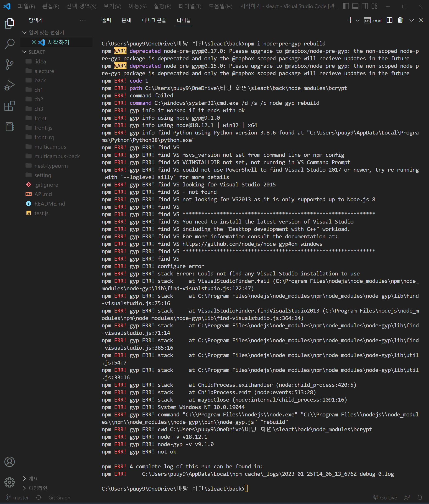Open the more actions ellipsis in Explorer
Image resolution: width=429 pixels, height=504 pixels.
83,20
